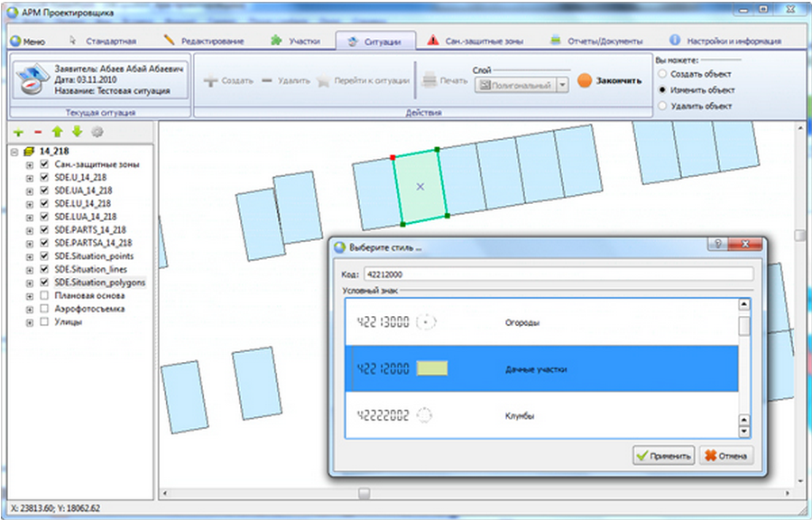Click the Применить button
The height and width of the screenshot is (520, 812).
point(663,456)
